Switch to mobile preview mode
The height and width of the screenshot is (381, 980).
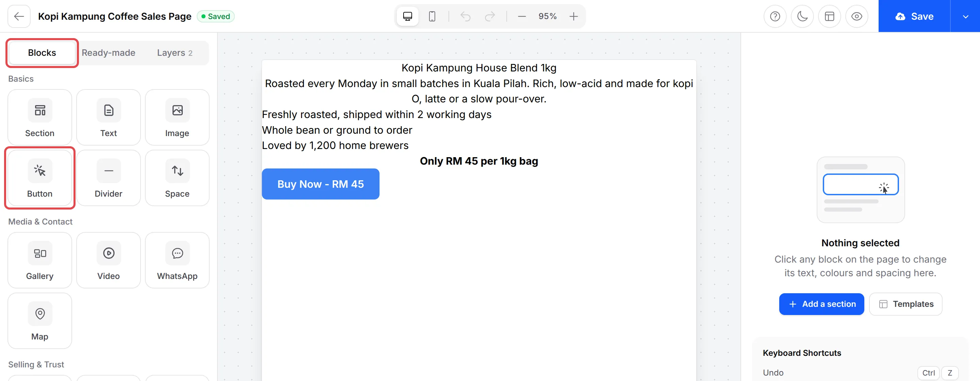pyautogui.click(x=432, y=16)
